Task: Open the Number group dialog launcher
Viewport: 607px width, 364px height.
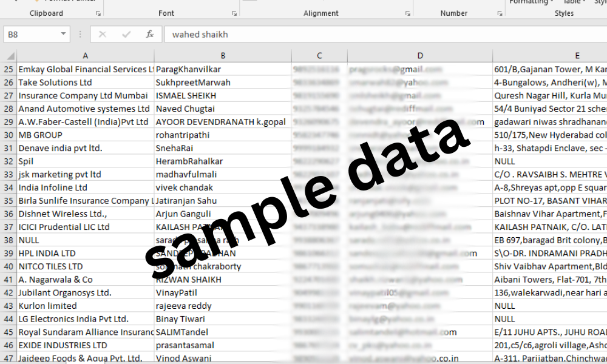Action: point(500,13)
